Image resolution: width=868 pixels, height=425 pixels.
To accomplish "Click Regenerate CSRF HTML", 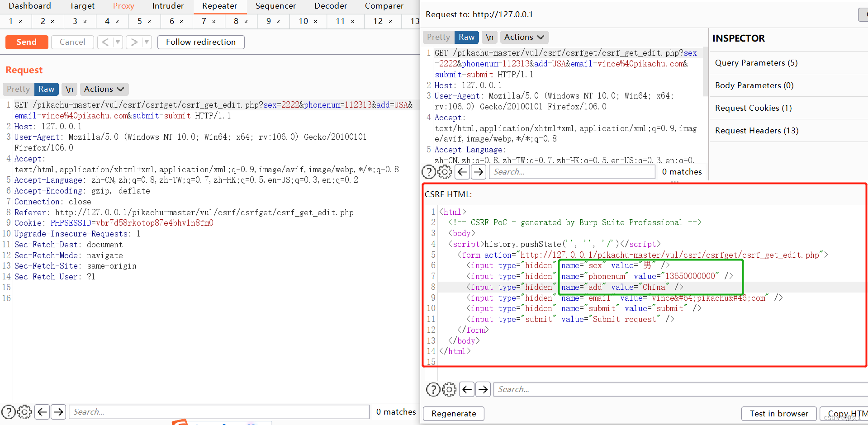I will 454,414.
